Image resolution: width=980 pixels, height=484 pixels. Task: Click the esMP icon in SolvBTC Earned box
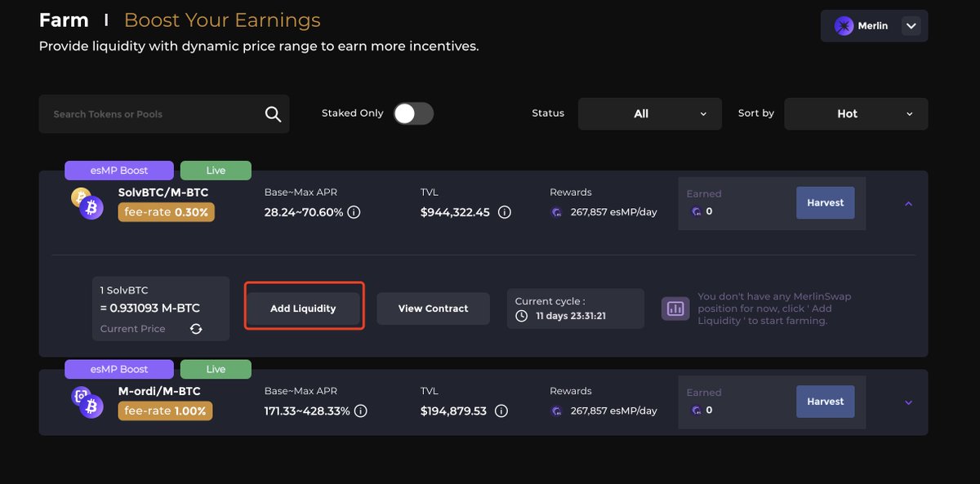pyautogui.click(x=697, y=211)
